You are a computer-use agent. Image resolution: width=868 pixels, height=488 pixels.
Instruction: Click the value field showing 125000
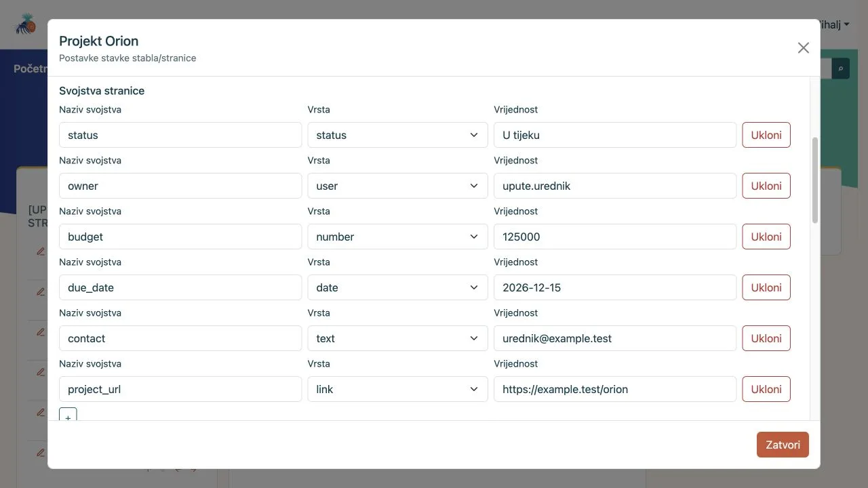[x=615, y=237]
